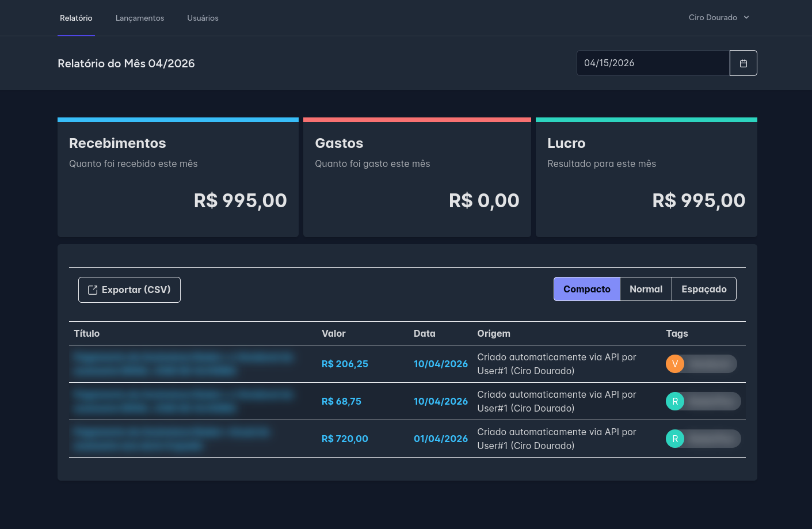Click the Recebimentos summary card
Image resolution: width=812 pixels, height=529 pixels.
click(178, 178)
